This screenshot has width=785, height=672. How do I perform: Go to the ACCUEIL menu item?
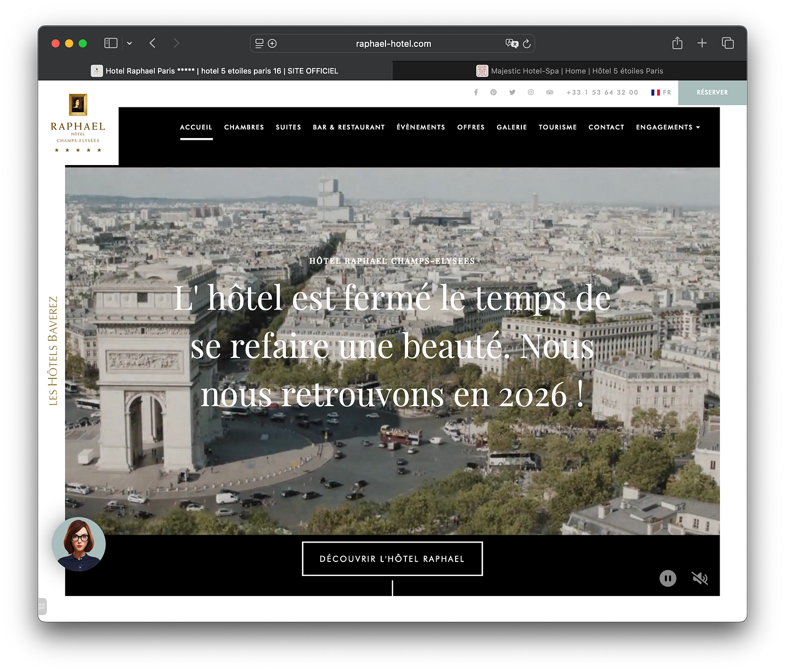[x=196, y=127]
